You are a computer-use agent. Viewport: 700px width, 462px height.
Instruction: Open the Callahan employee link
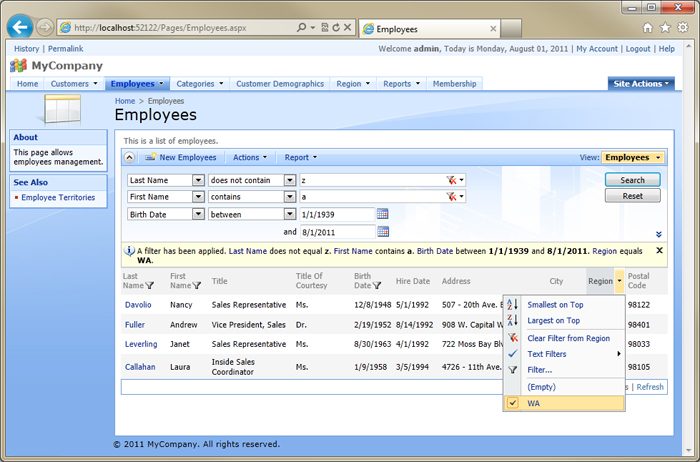[140, 367]
